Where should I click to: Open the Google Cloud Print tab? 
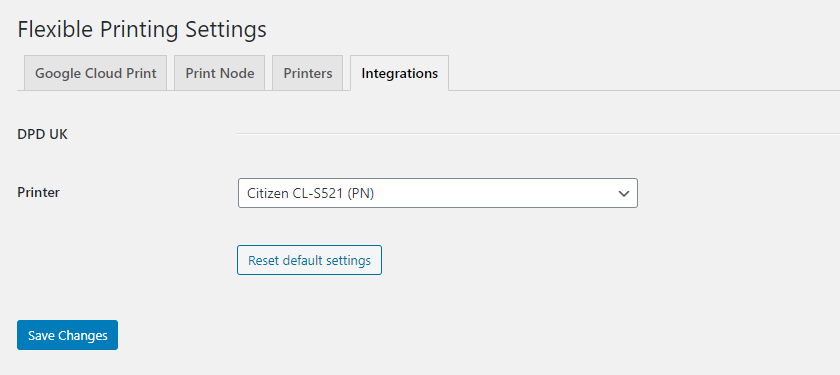click(x=95, y=73)
